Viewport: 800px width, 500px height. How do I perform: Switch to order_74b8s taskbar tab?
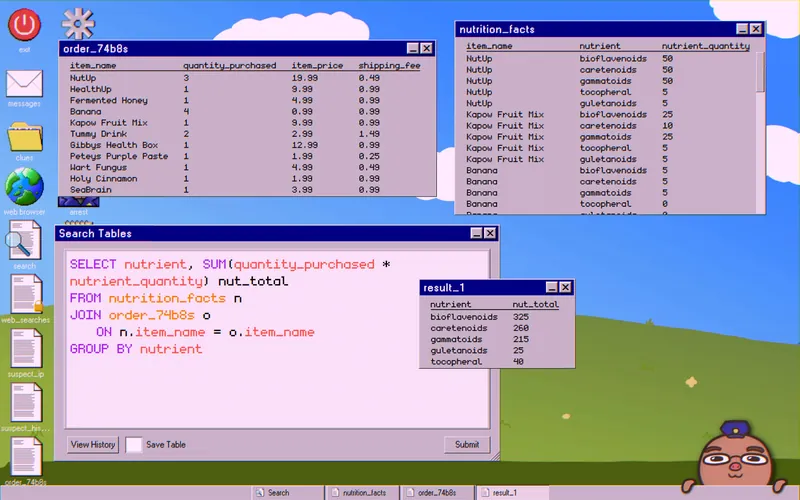pos(438,493)
